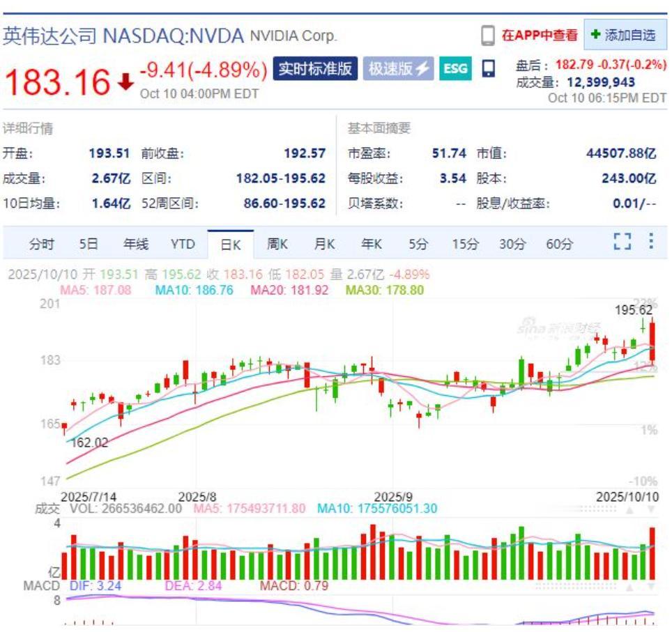Click the 52周区间 range 86.60-195.62
Image resolution: width=672 pixels, height=632 pixels.
tap(284, 203)
